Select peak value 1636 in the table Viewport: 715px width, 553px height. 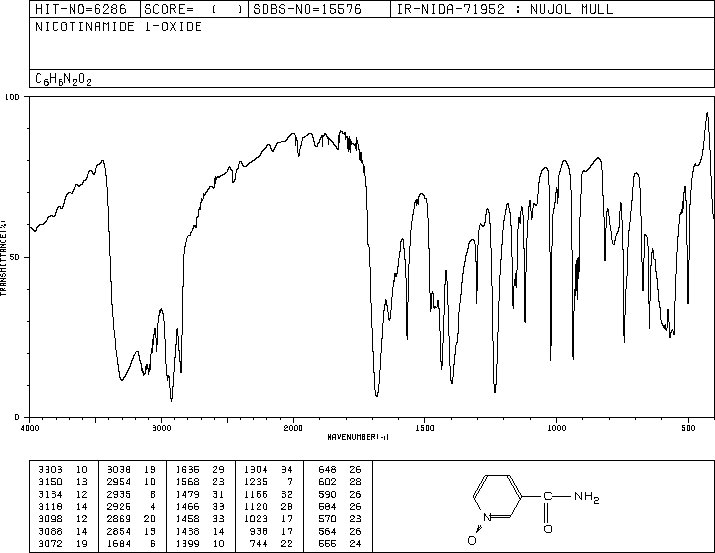tap(188, 469)
